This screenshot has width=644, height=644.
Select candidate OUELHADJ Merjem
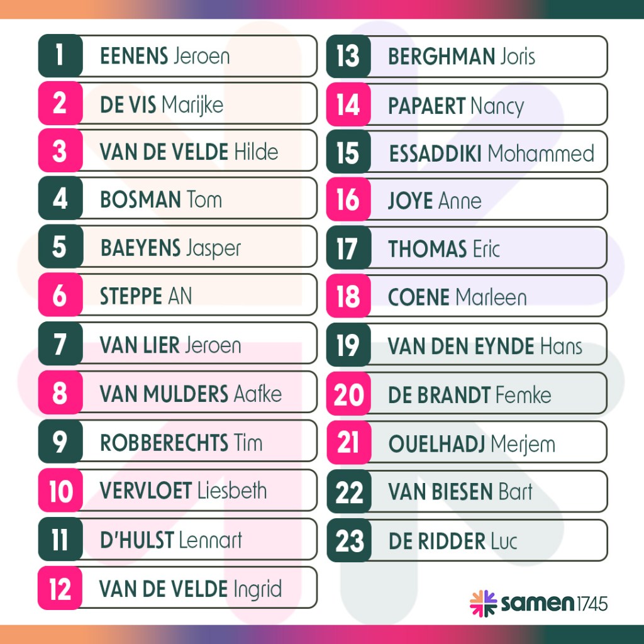click(x=472, y=444)
